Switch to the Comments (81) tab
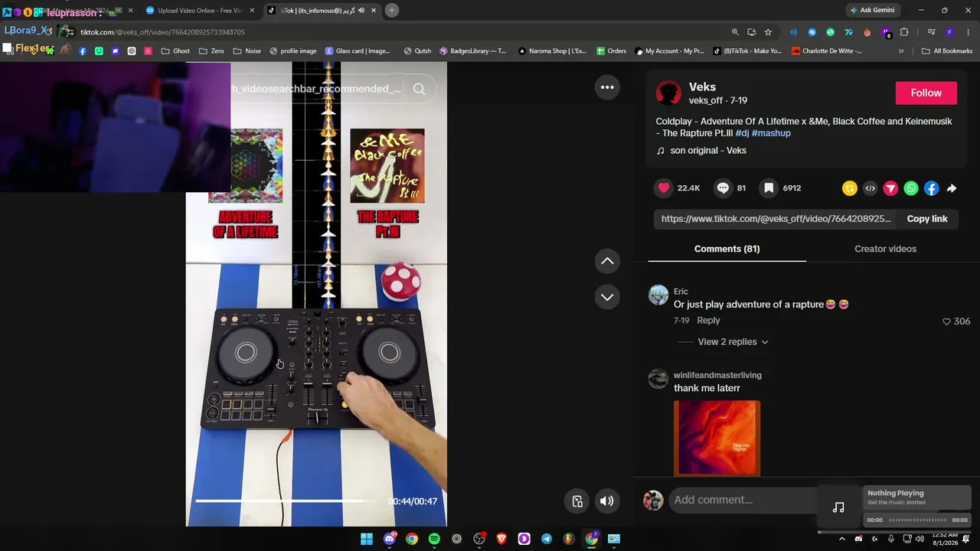Viewport: 980px width, 551px height. coord(727,249)
